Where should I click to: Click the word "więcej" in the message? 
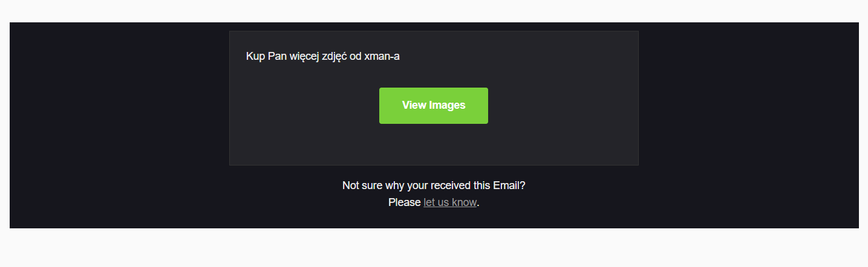(x=304, y=57)
